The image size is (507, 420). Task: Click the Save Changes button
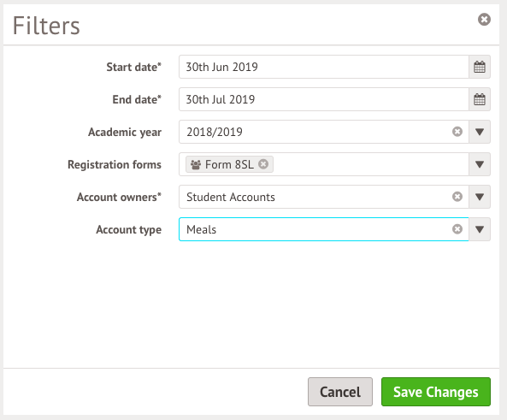click(x=436, y=392)
